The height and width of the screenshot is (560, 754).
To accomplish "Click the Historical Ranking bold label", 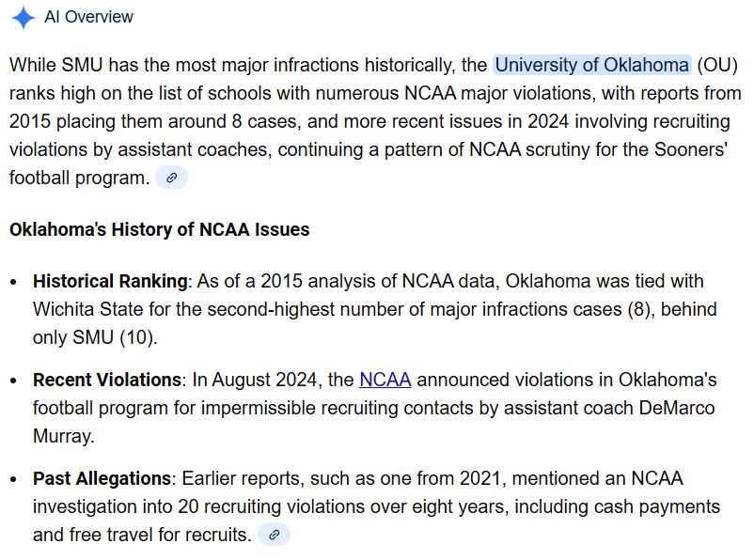I will (x=110, y=281).
